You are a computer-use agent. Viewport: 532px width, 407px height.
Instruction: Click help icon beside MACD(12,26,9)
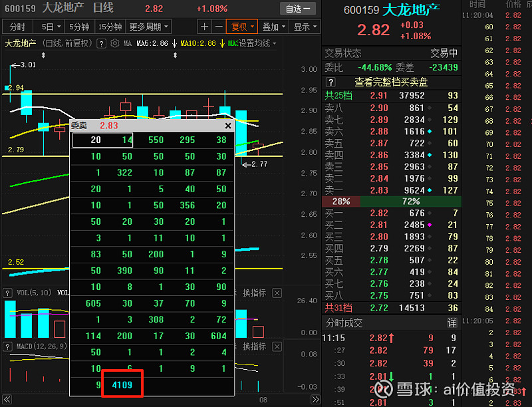(x=7, y=346)
